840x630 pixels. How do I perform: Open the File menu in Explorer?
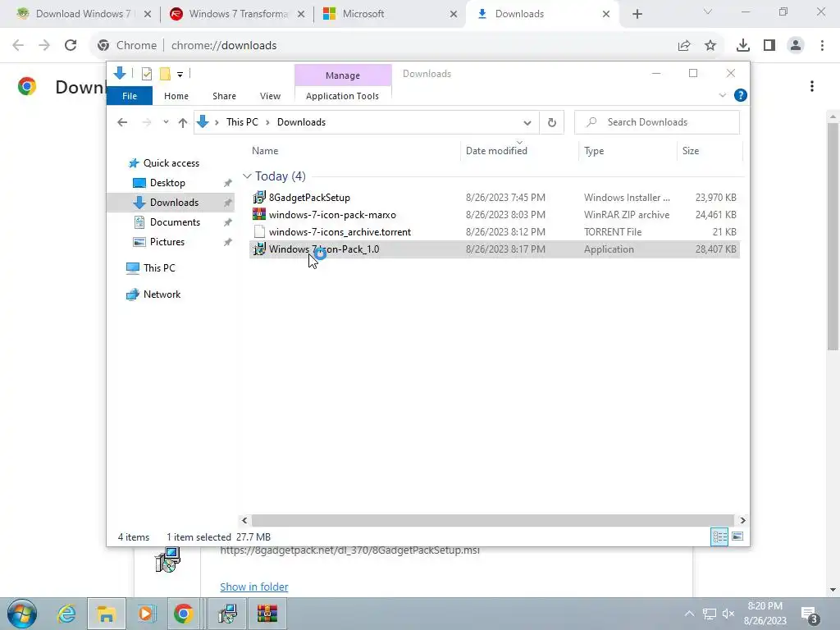(x=130, y=96)
